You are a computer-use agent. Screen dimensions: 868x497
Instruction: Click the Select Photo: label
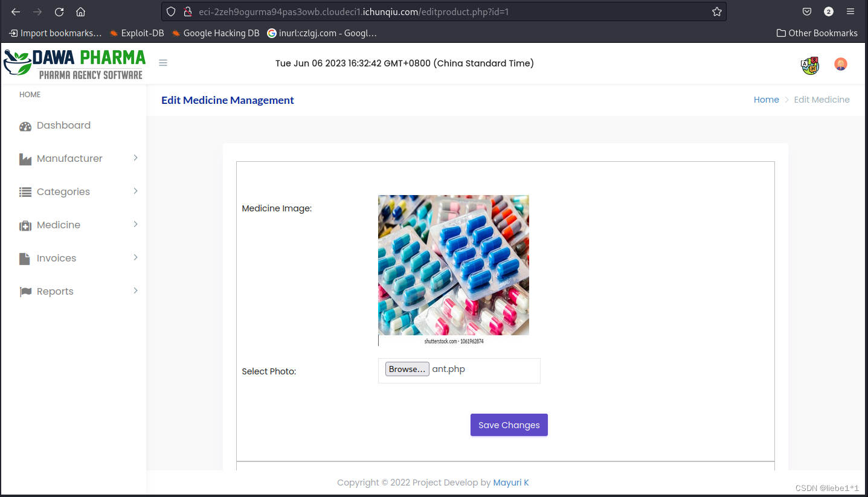[x=269, y=371]
